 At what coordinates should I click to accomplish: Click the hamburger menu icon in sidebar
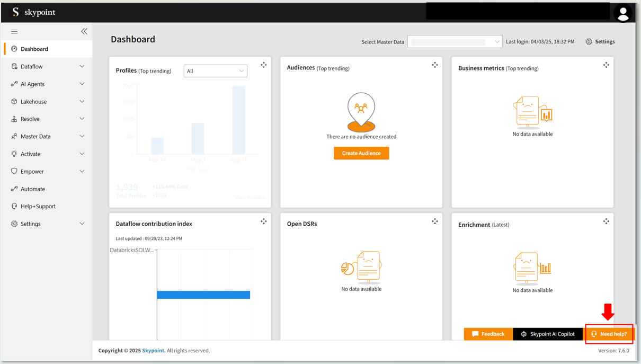14,32
